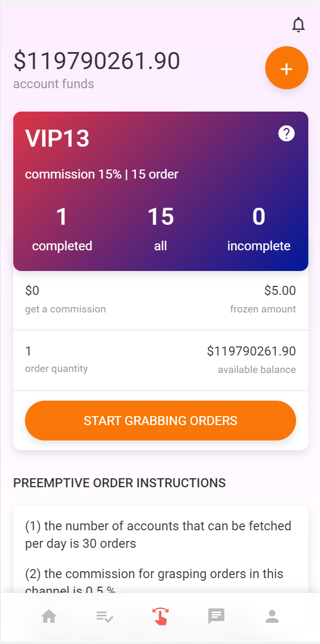Image resolution: width=320 pixels, height=644 pixels.
Task: Click the commission 15% | 15 order text
Action: pyautogui.click(x=102, y=174)
